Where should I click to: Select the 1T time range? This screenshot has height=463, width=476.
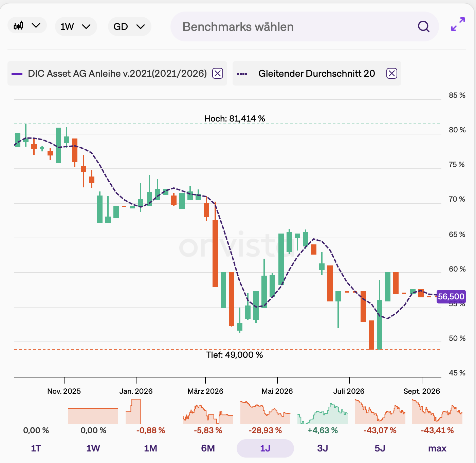click(36, 448)
